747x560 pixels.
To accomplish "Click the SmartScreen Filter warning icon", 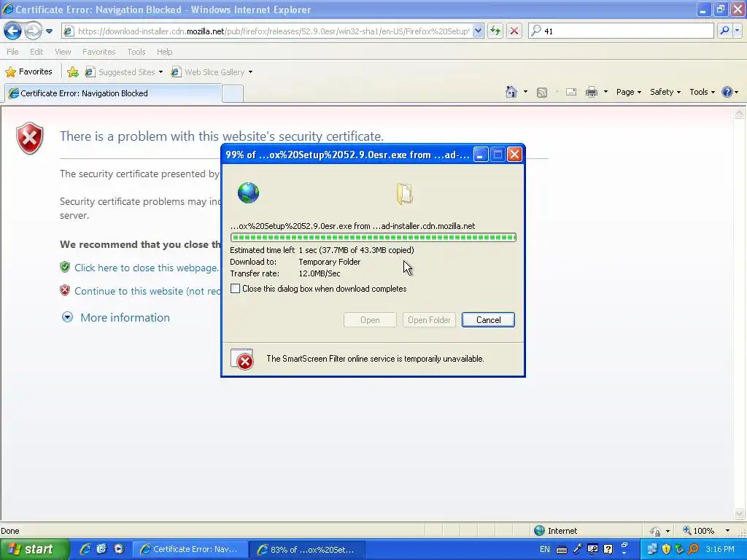I will (x=241, y=359).
